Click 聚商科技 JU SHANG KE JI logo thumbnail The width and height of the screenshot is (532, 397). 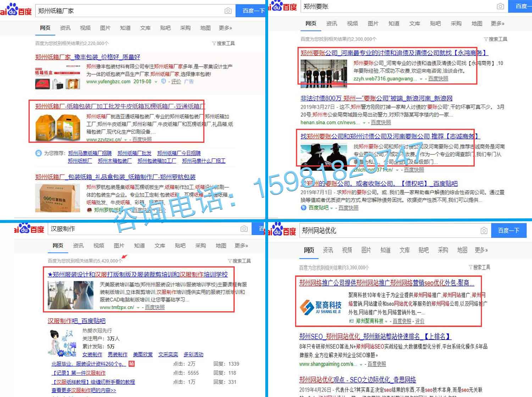(321, 307)
